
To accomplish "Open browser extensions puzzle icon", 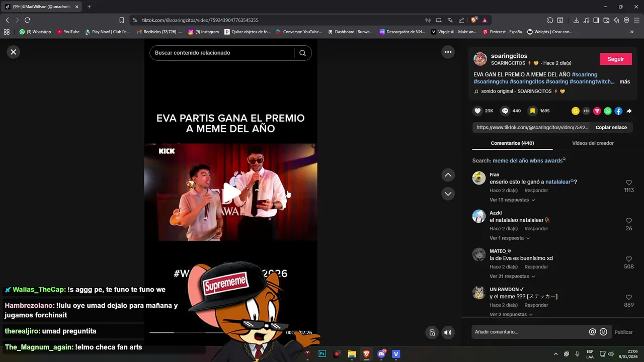I will (550, 20).
